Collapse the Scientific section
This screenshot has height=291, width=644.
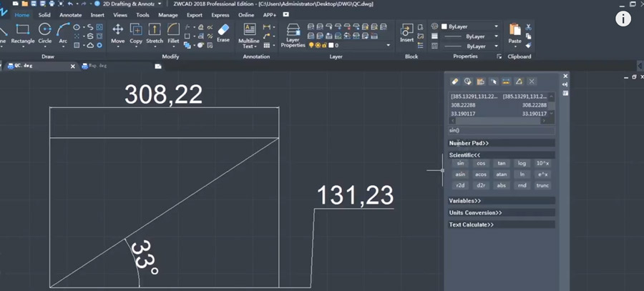tap(464, 155)
